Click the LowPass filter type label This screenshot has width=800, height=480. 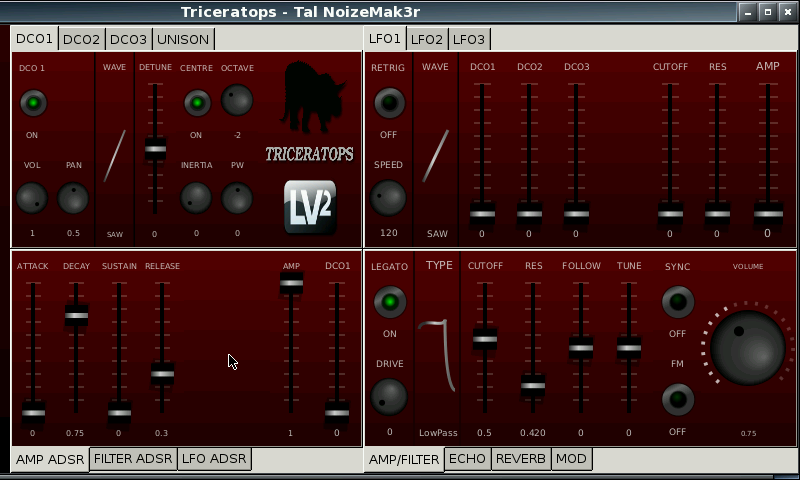[438, 433]
